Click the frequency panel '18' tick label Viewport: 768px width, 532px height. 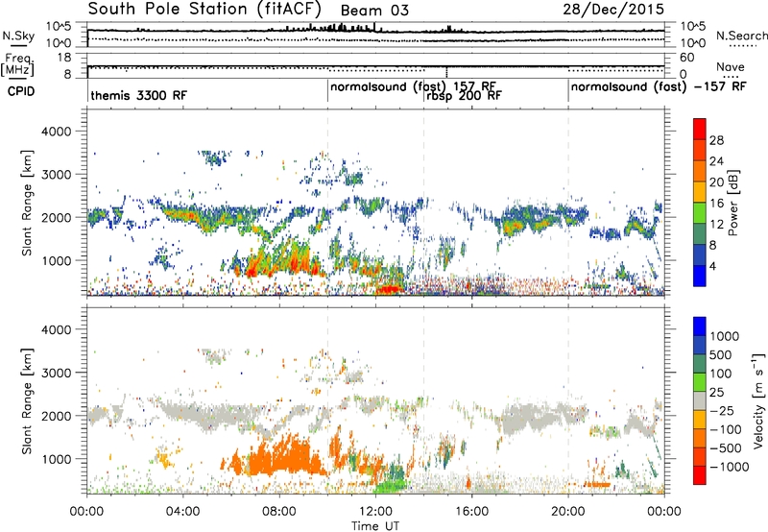click(64, 58)
